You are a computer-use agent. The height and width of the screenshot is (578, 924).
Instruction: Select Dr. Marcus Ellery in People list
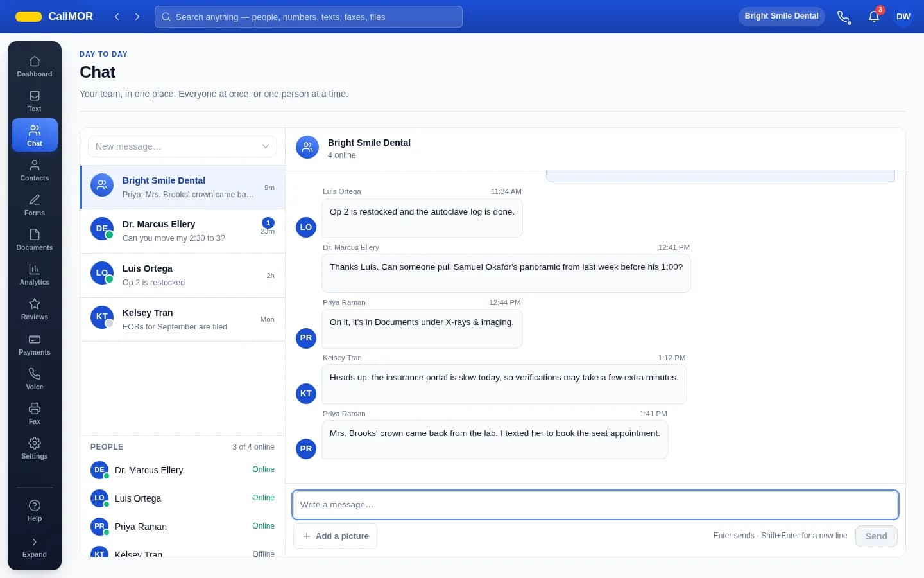[182, 470]
